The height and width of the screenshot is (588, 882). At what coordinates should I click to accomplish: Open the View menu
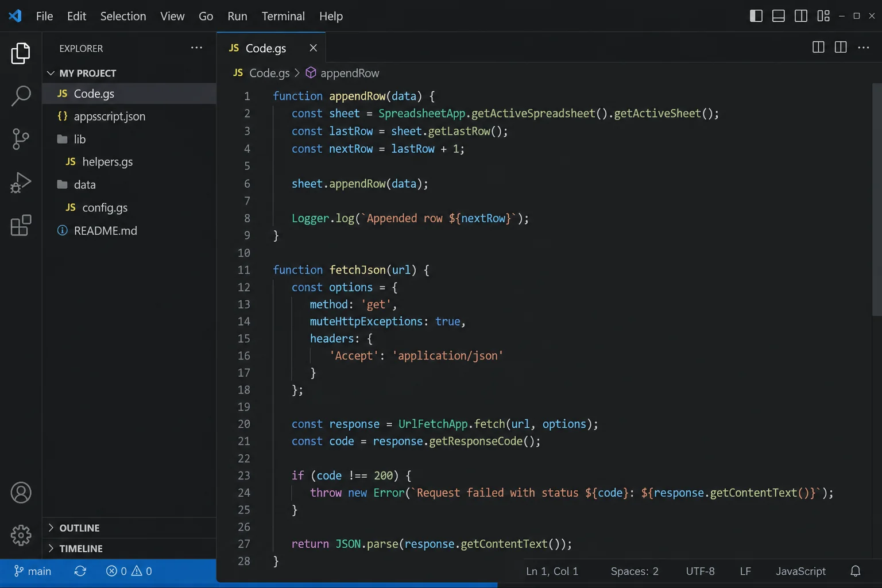[x=172, y=16]
